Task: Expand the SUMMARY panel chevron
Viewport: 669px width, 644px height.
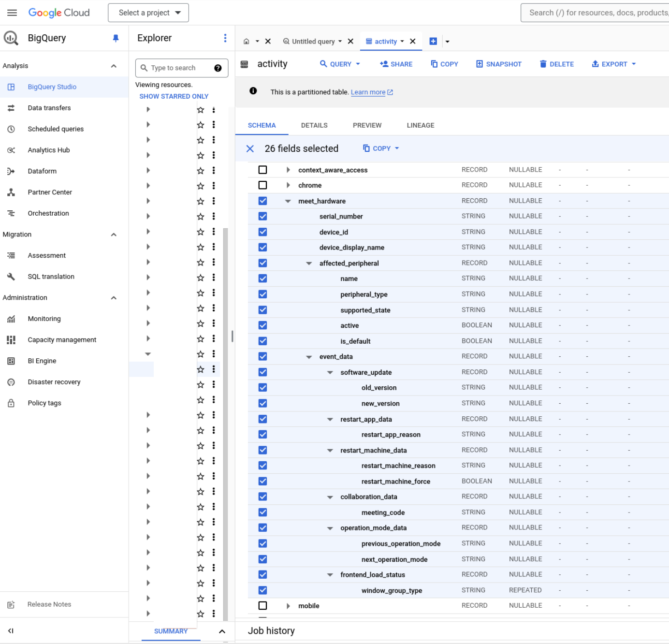Action: coord(222,631)
